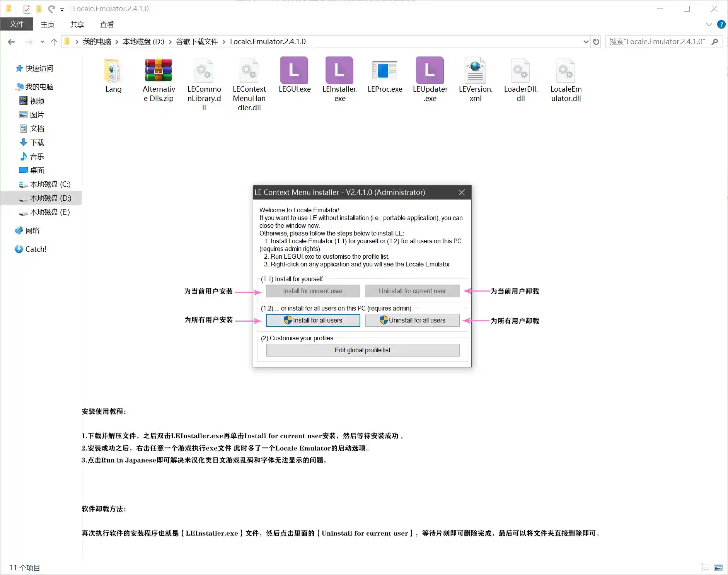Viewport: 728px width, 575px height.
Task: Click Edit global profile list
Action: click(x=362, y=350)
